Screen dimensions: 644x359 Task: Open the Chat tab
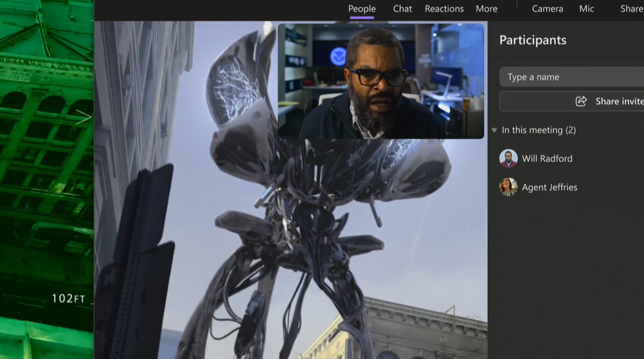click(x=402, y=9)
